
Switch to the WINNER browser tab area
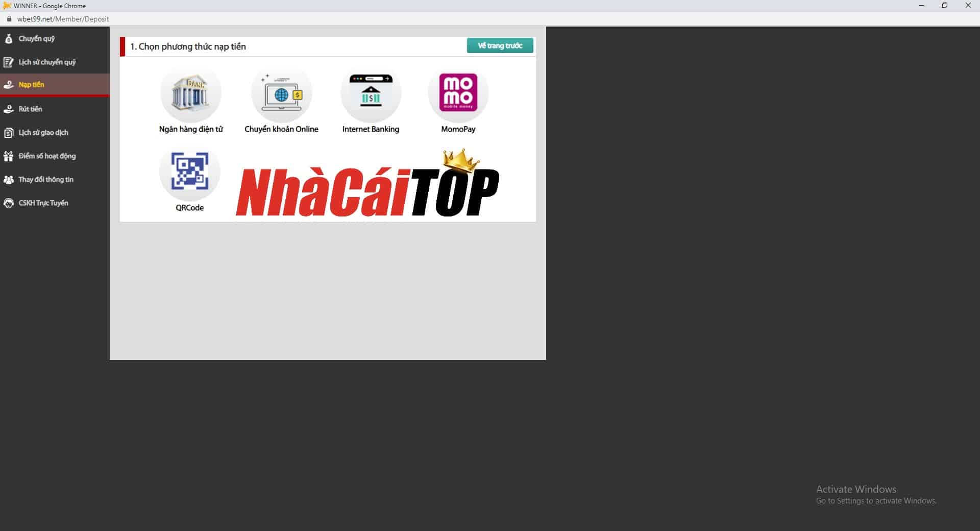click(x=46, y=6)
